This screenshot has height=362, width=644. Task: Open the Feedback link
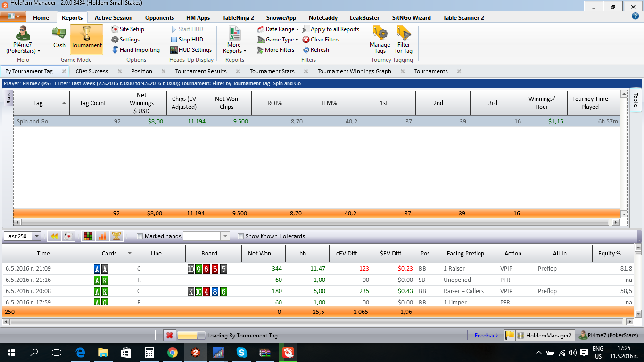tap(487, 336)
